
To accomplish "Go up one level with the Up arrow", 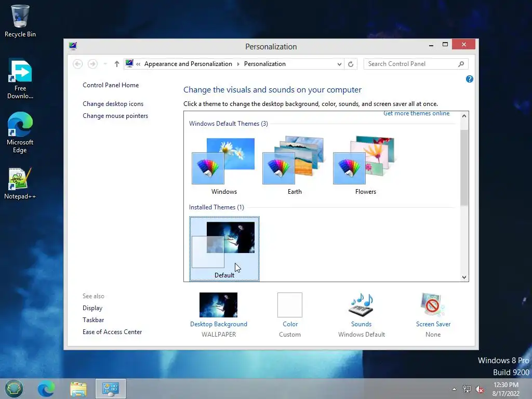I will (117, 64).
